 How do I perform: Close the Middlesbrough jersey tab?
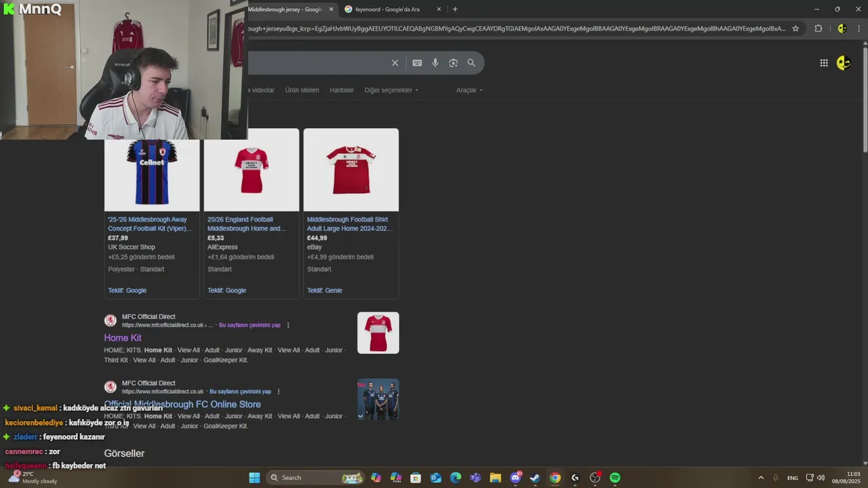[x=332, y=9]
